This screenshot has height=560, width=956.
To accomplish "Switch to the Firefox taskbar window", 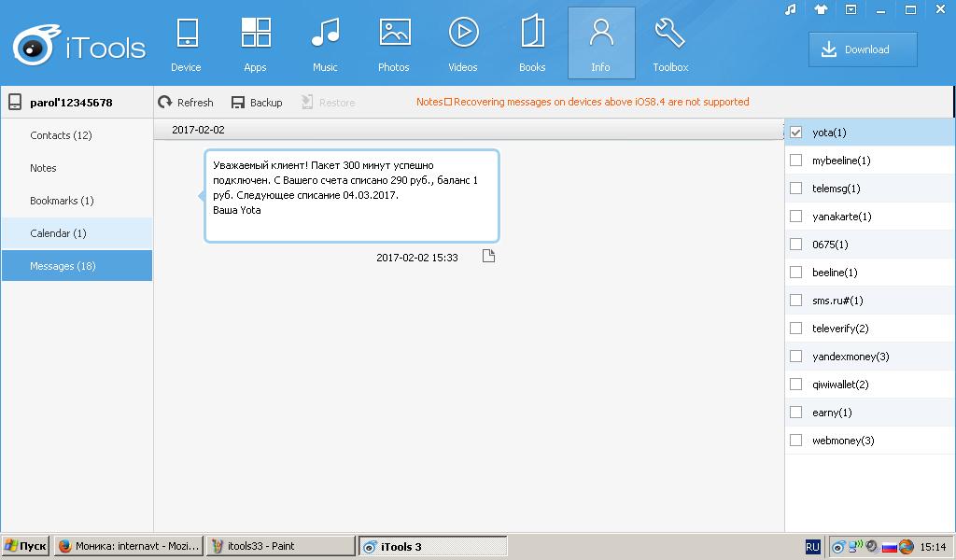I will [129, 546].
